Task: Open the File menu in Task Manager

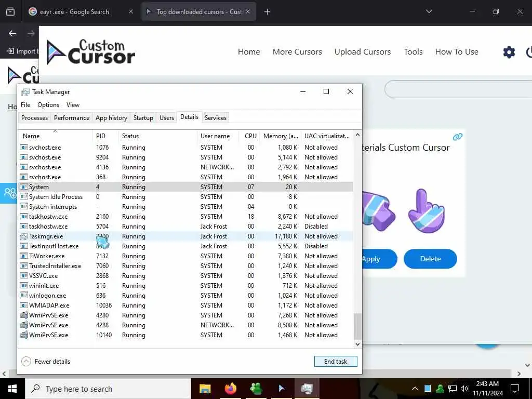Action: 25,105
